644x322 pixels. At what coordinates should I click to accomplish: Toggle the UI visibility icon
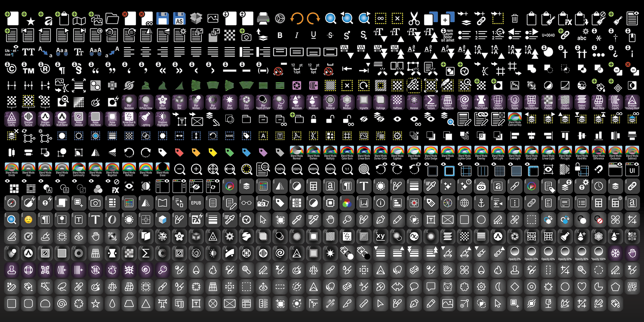[632, 169]
